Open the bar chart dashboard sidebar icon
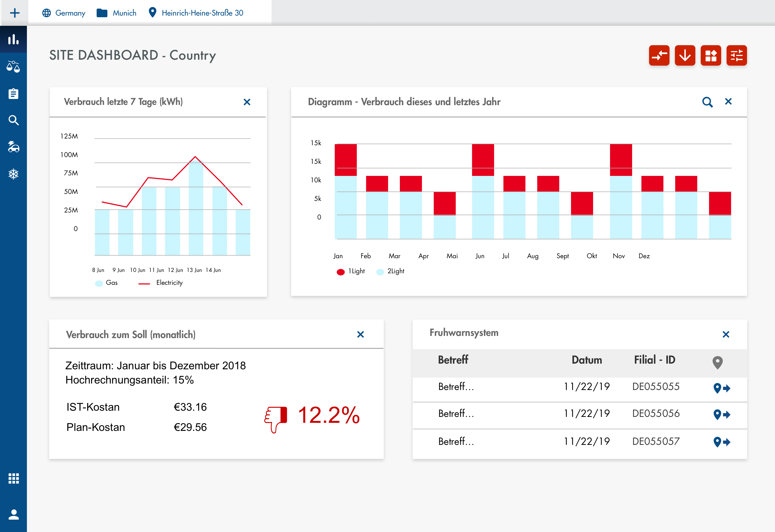Screen dimensions: 775x532 pyautogui.click(x=13, y=39)
